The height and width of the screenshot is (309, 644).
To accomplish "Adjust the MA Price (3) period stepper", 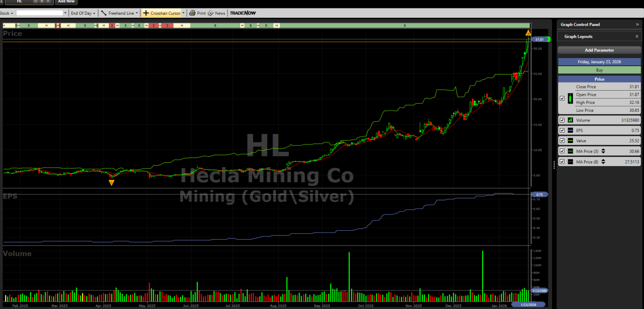I will pyautogui.click(x=602, y=151).
